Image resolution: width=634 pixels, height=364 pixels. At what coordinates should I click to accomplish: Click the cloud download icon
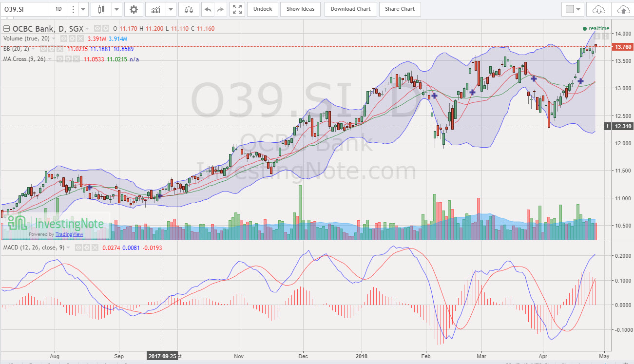pyautogui.click(x=598, y=9)
